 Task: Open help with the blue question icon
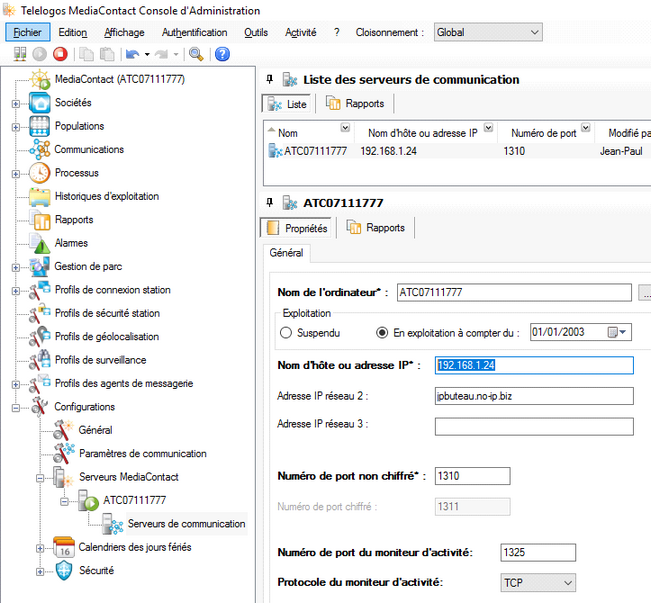[223, 54]
